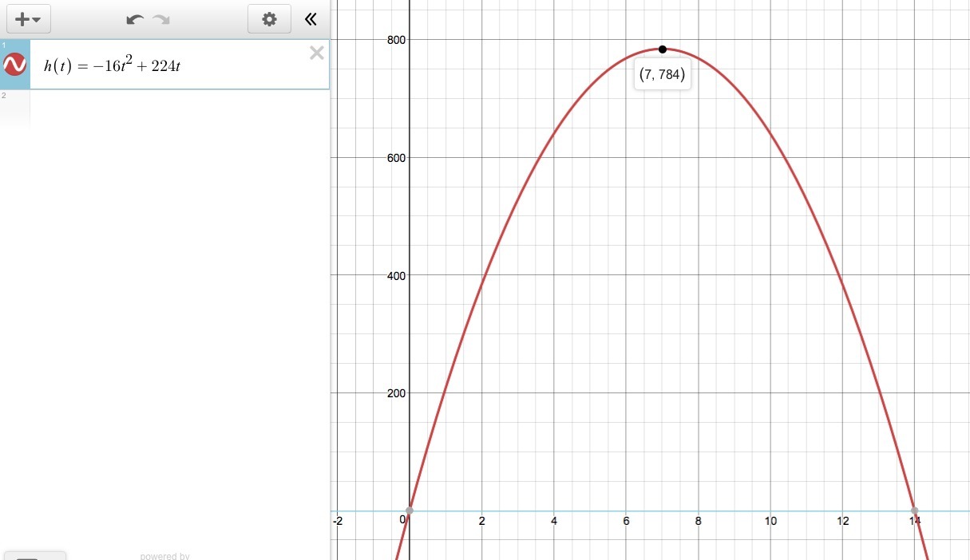Redo the last undone action

coord(161,19)
